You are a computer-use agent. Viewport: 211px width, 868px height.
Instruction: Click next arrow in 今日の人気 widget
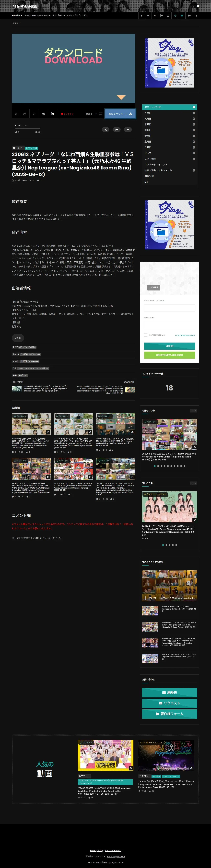point(196,483)
